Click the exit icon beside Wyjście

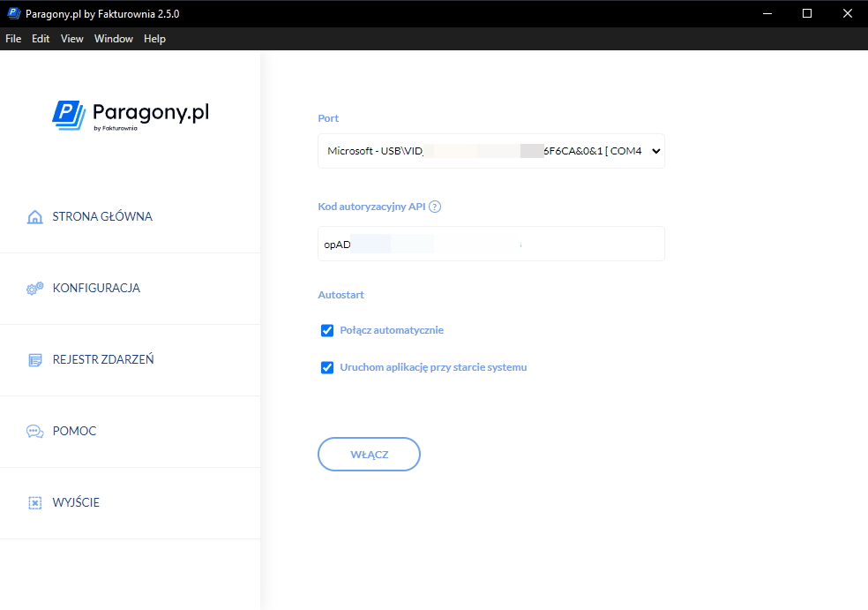pyautogui.click(x=35, y=502)
